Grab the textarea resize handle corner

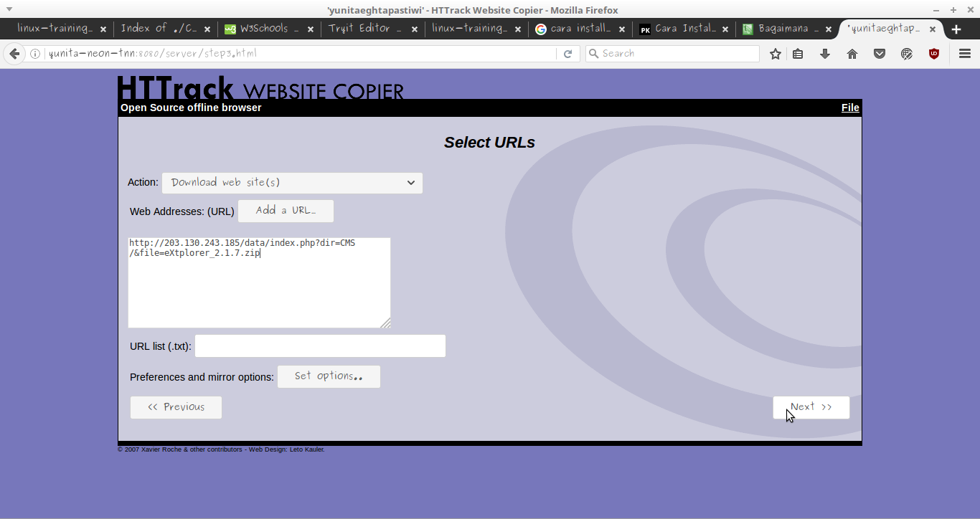[x=385, y=323]
